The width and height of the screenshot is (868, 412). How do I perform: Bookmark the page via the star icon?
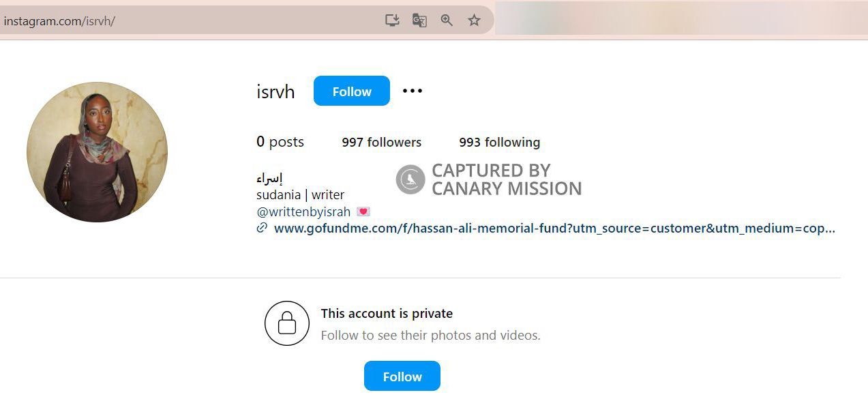pos(474,20)
